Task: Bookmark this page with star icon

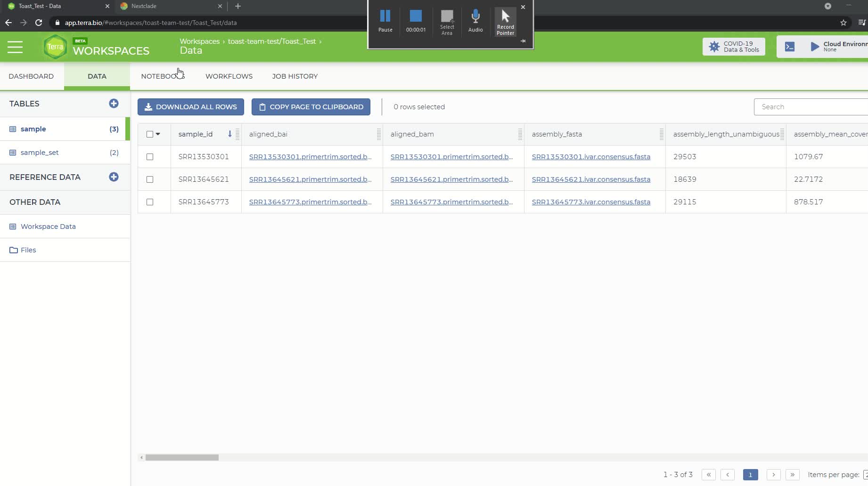Action: tap(843, 23)
